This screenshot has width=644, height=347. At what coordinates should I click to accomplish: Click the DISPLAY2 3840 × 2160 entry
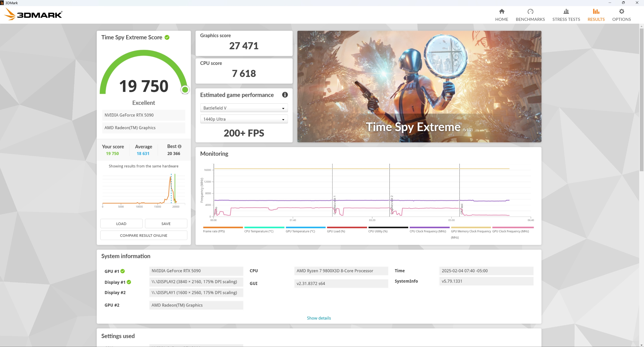[196, 282]
